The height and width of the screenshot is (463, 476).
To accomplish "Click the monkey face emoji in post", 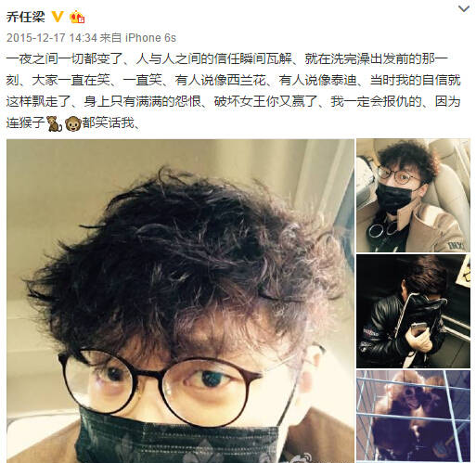I will click(x=73, y=123).
